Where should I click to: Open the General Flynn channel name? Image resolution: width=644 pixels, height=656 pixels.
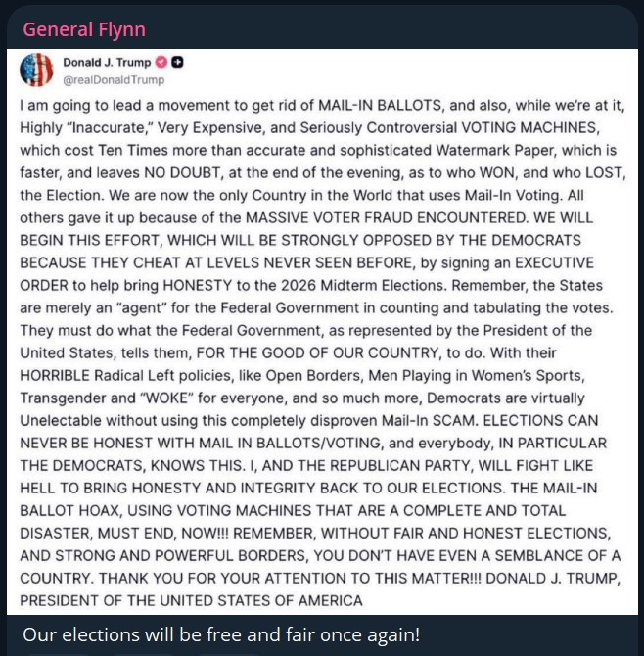click(84, 29)
